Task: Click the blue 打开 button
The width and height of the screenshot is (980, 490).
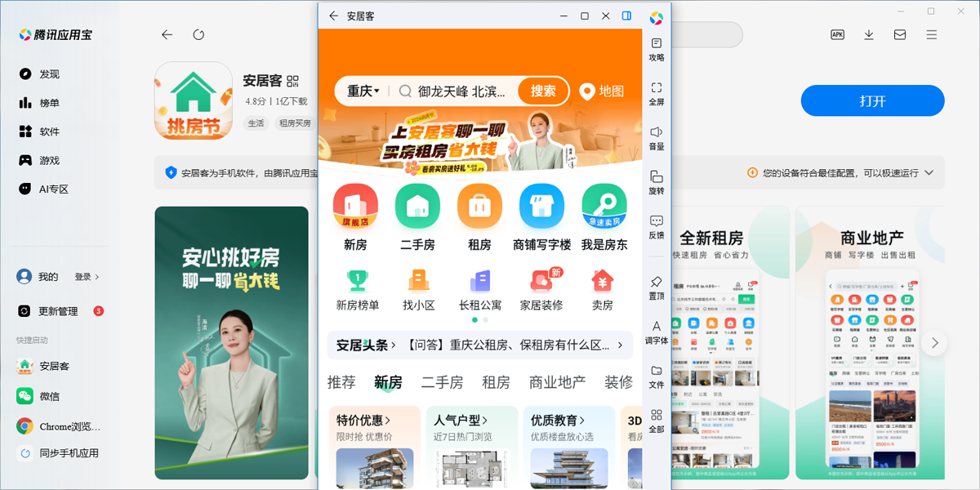Action: (x=872, y=101)
